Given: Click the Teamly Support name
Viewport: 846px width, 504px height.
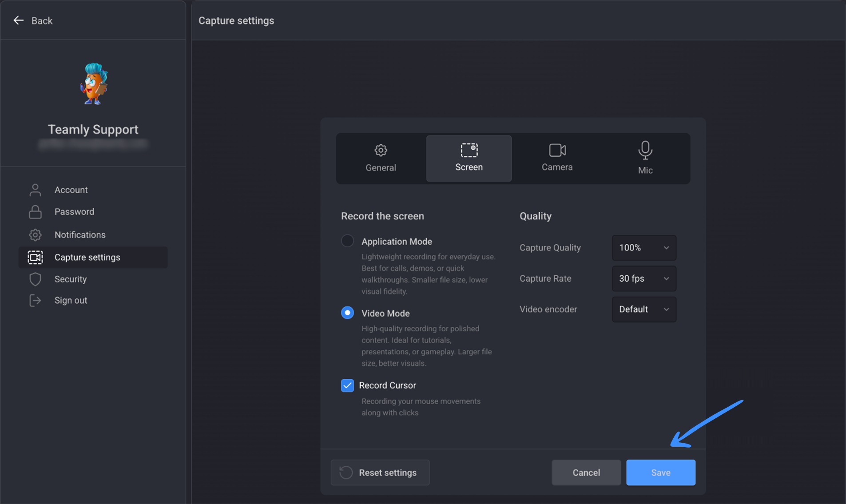Looking at the screenshot, I should [x=93, y=129].
